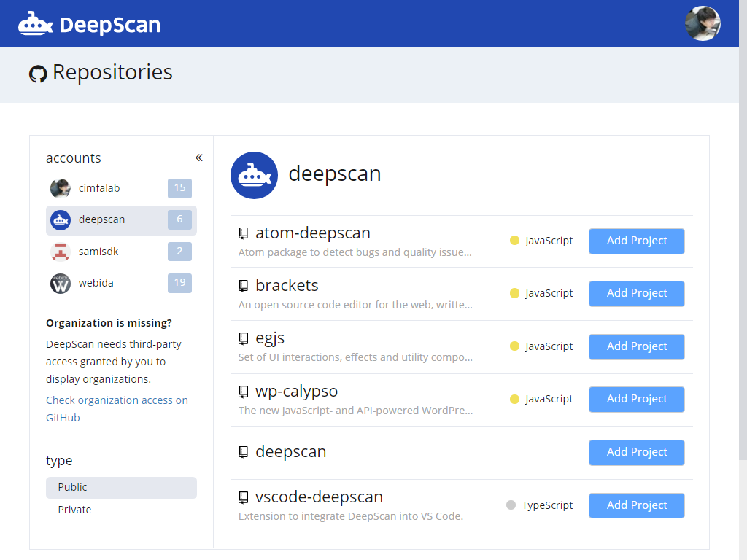Viewport: 747px width, 560px height.
Task: Add Project for vscode-deepscan
Action: coord(636,505)
